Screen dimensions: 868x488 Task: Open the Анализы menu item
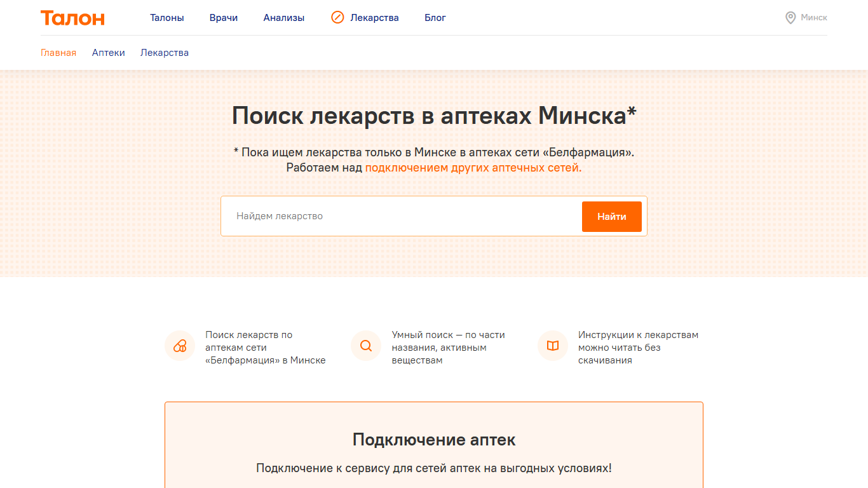point(284,18)
